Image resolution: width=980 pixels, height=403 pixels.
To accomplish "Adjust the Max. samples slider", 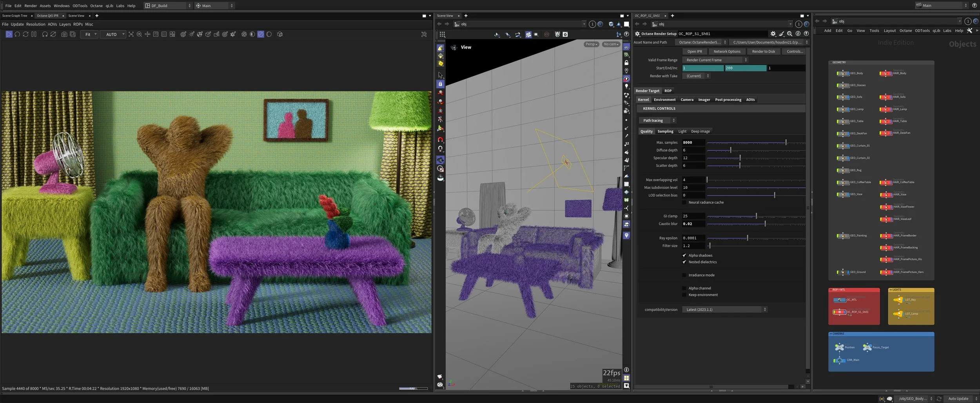I will (x=756, y=142).
